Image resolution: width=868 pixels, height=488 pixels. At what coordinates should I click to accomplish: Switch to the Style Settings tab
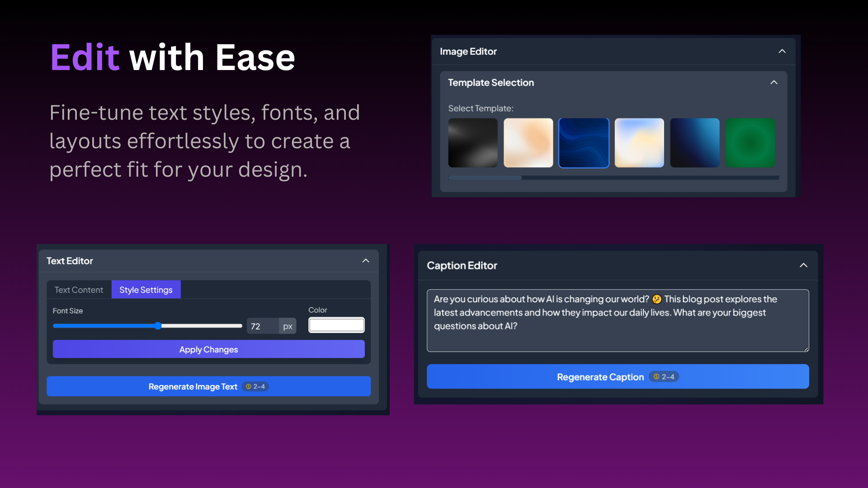[x=146, y=290]
